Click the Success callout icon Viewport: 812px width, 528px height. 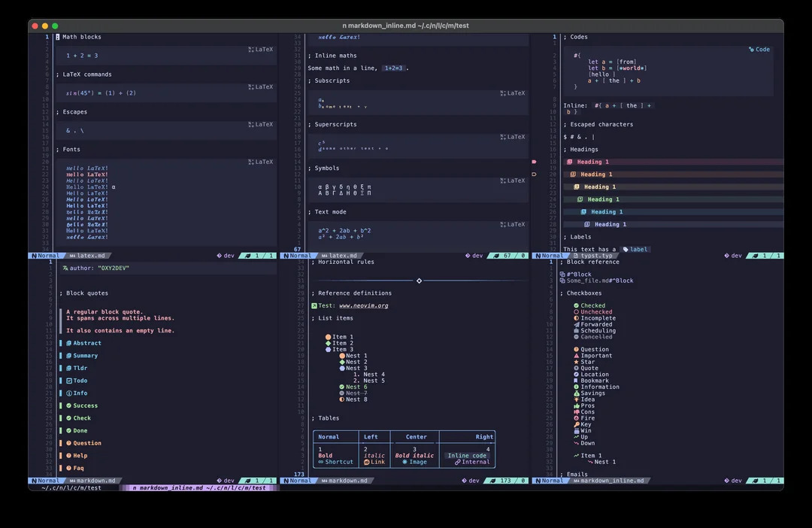click(68, 405)
